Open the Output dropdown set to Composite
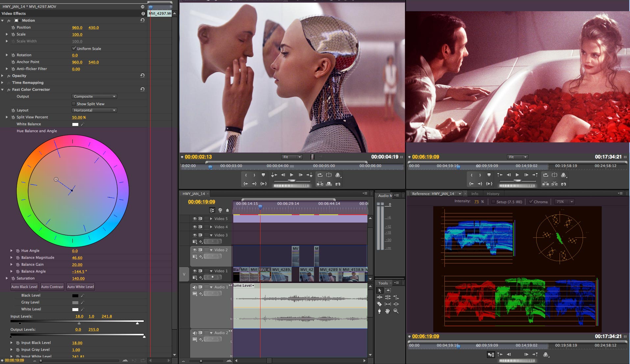 point(94,97)
